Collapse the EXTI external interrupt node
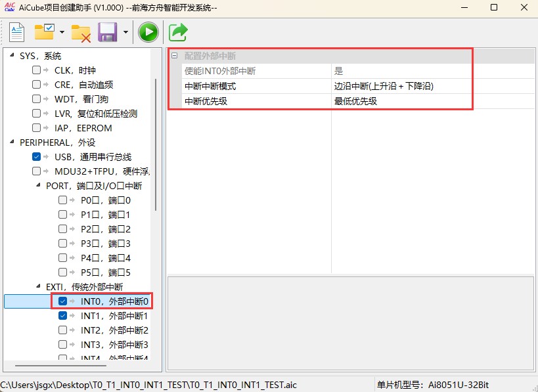 (38, 286)
